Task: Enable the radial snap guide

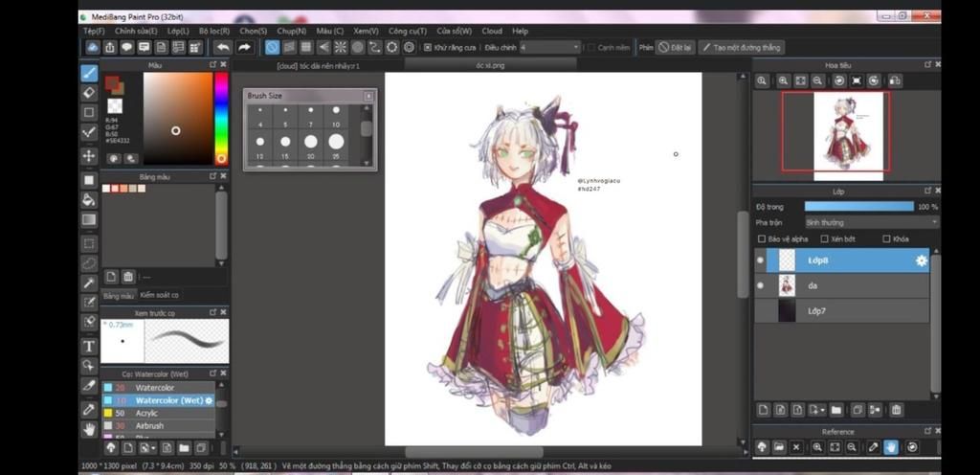Action: tap(341, 48)
